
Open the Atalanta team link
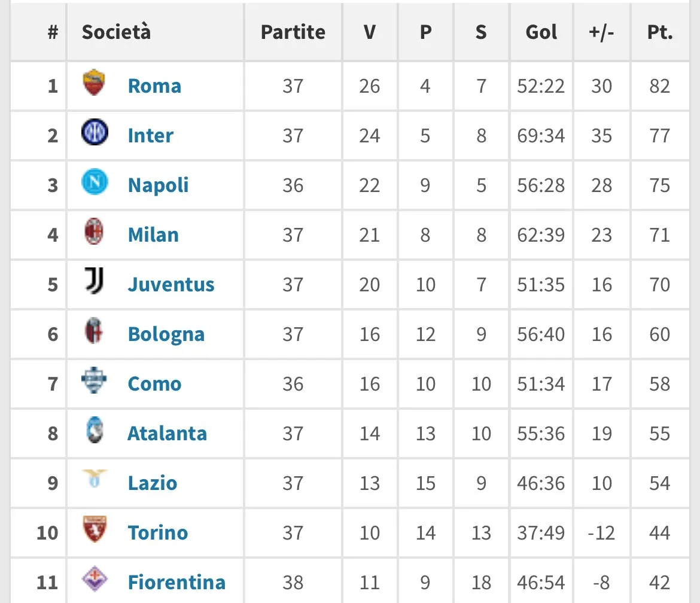pos(167,433)
